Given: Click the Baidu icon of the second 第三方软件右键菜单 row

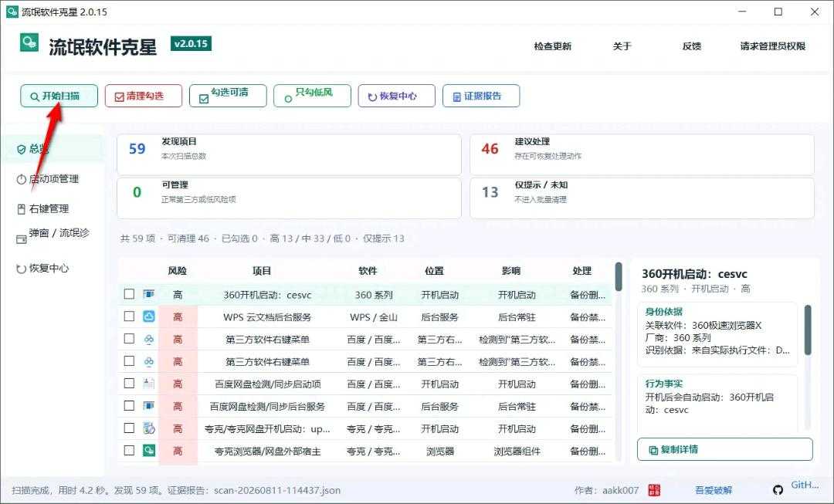Looking at the screenshot, I should (149, 361).
